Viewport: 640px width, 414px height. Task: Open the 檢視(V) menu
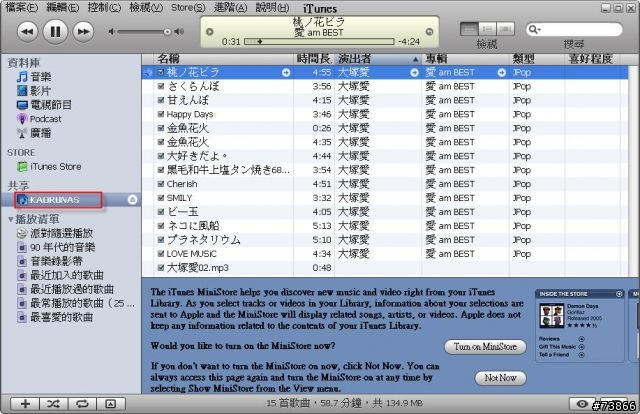pyautogui.click(x=146, y=7)
